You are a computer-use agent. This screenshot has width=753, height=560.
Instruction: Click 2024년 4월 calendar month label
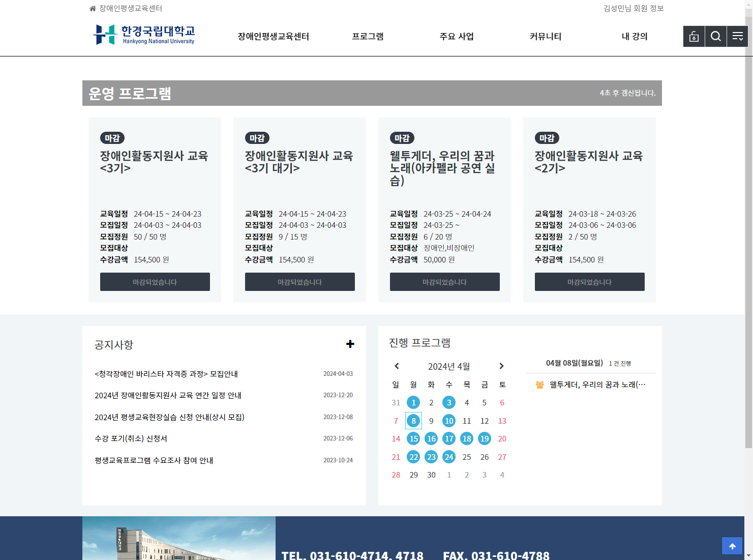pos(449,366)
